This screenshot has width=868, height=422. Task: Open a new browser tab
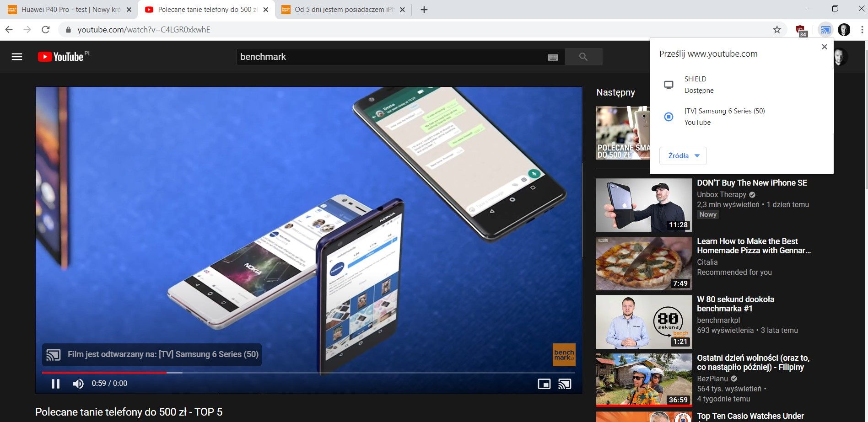424,10
